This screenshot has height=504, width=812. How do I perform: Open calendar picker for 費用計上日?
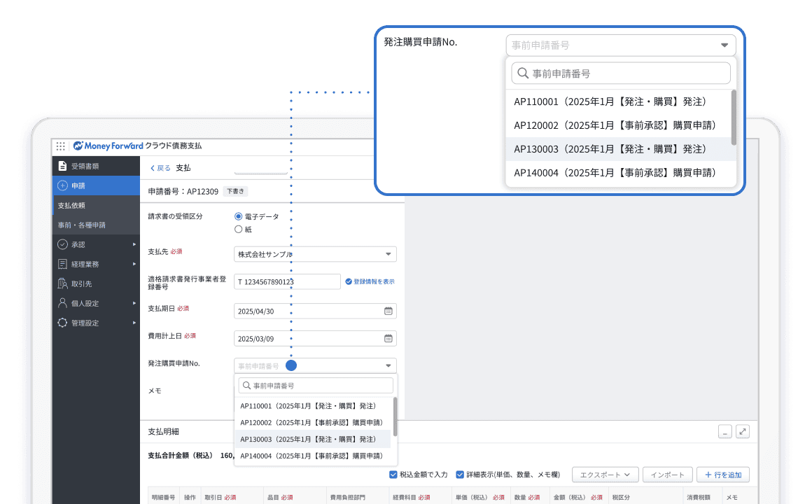(388, 338)
